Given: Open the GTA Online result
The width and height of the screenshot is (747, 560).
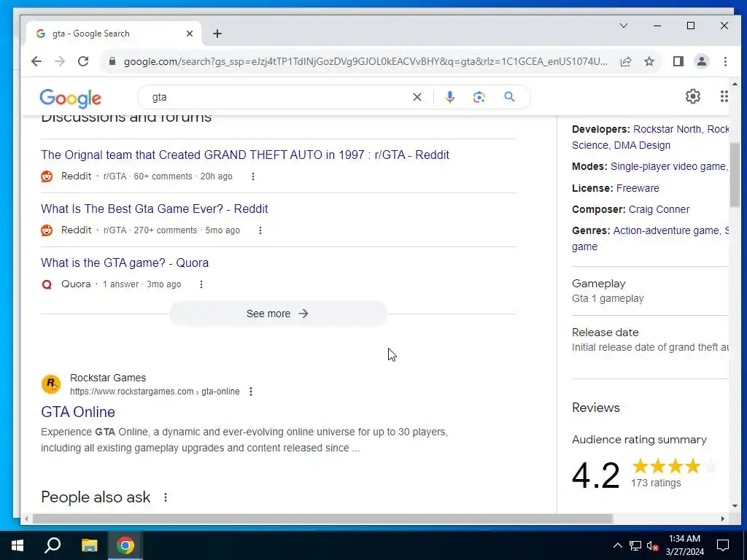Looking at the screenshot, I should [78, 413].
